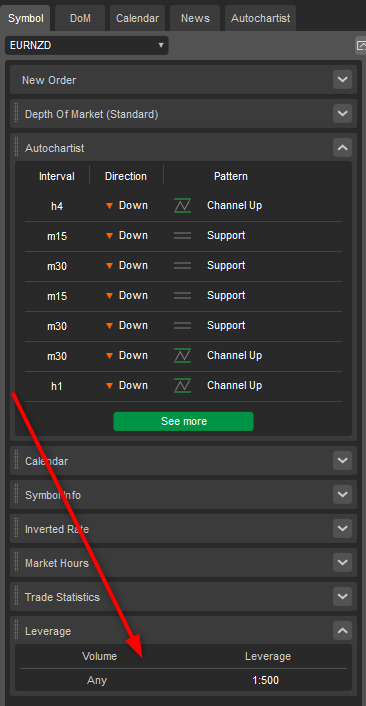Click the Channel Up icon in h1 row
The image size is (366, 706).
pyautogui.click(x=182, y=385)
